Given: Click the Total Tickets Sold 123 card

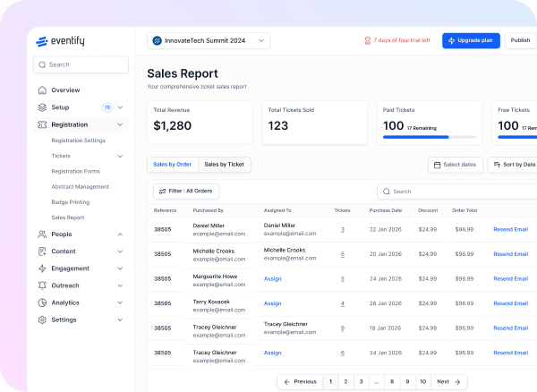Looking at the screenshot, I should [x=315, y=123].
